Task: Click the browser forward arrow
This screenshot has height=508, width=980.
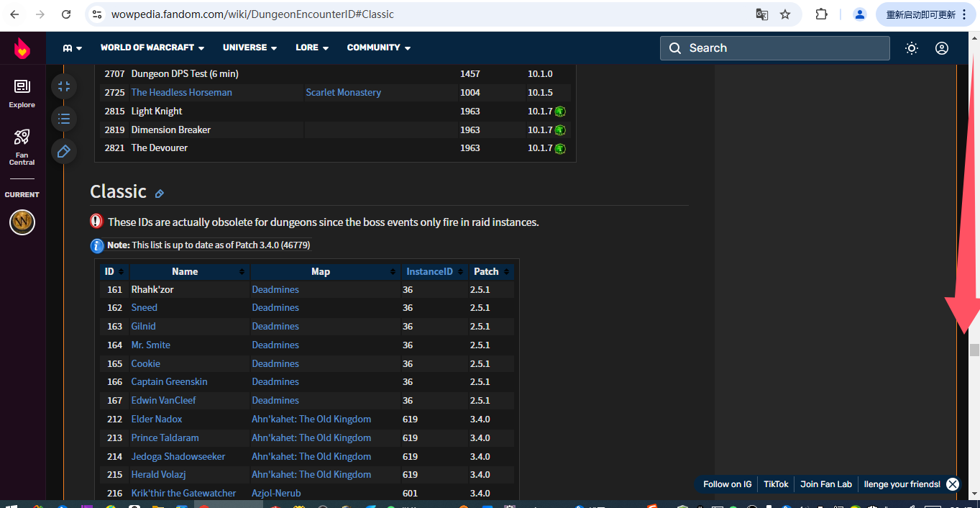Action: pyautogui.click(x=40, y=14)
